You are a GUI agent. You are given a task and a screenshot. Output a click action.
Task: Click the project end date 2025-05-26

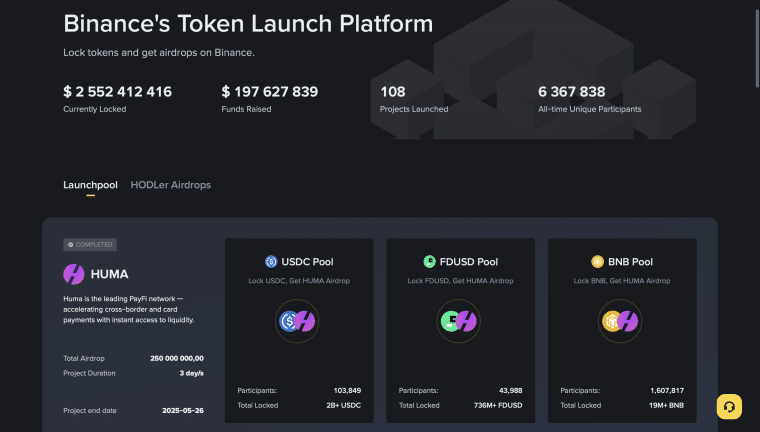click(x=183, y=411)
